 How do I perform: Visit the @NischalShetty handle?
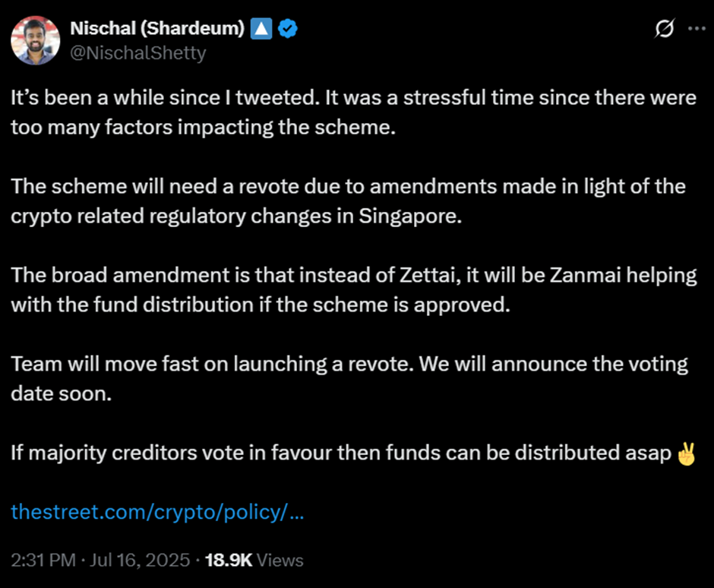138,53
